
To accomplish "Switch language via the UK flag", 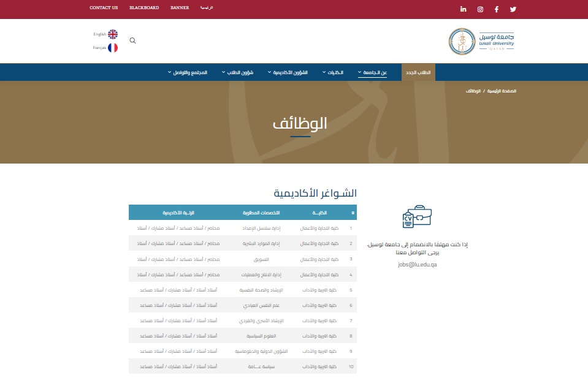I will click(x=113, y=34).
